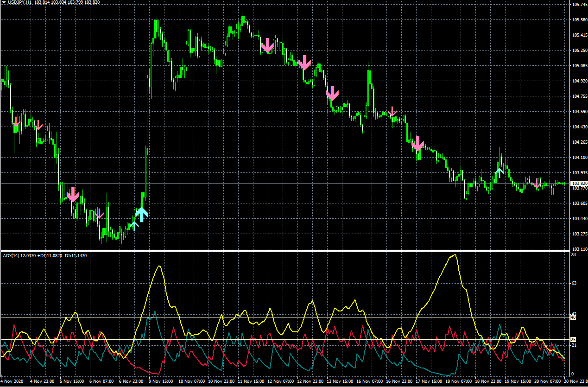Click the 104.920 price scale label
This screenshot has height=387, width=588.
[579, 81]
